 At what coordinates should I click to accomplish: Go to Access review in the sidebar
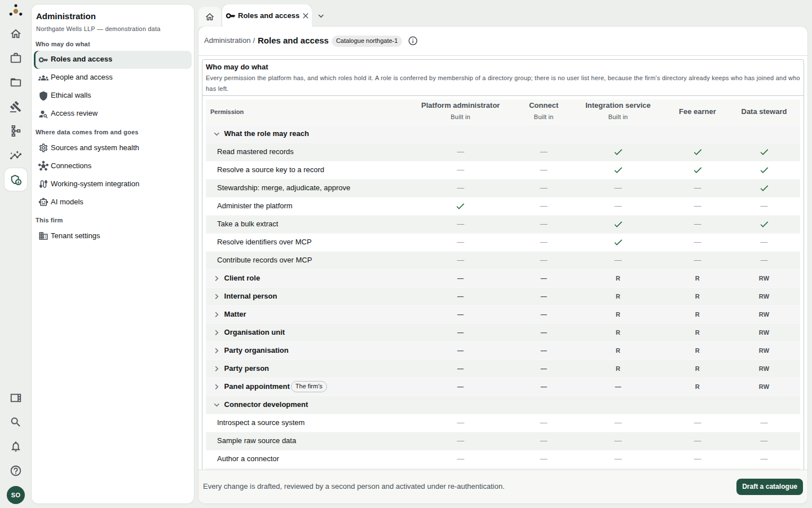(113, 113)
